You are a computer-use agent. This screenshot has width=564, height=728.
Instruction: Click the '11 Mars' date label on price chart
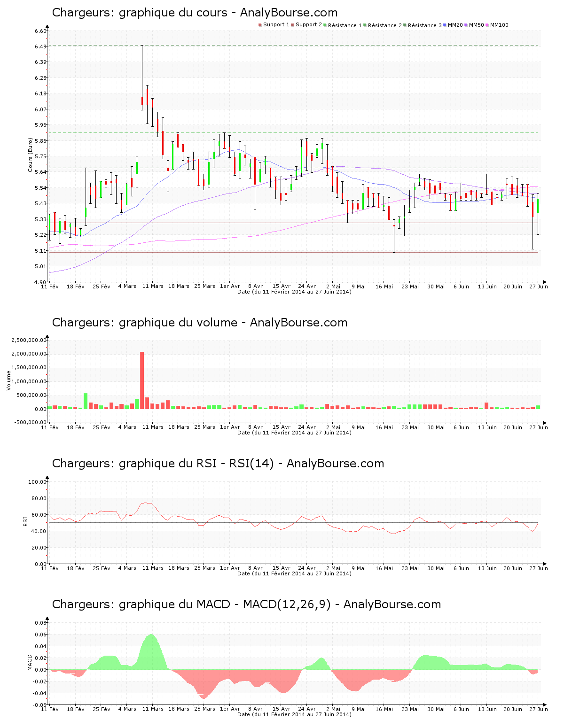153,286
